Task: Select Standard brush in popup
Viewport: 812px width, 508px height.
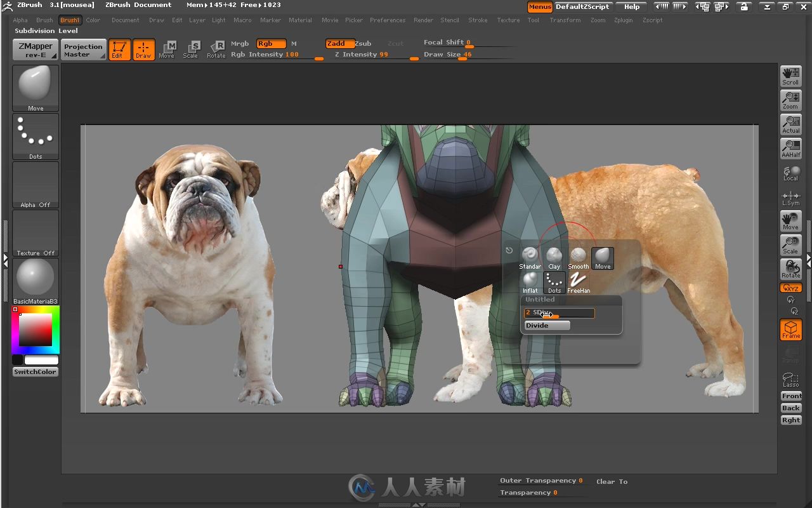Action: point(530,258)
